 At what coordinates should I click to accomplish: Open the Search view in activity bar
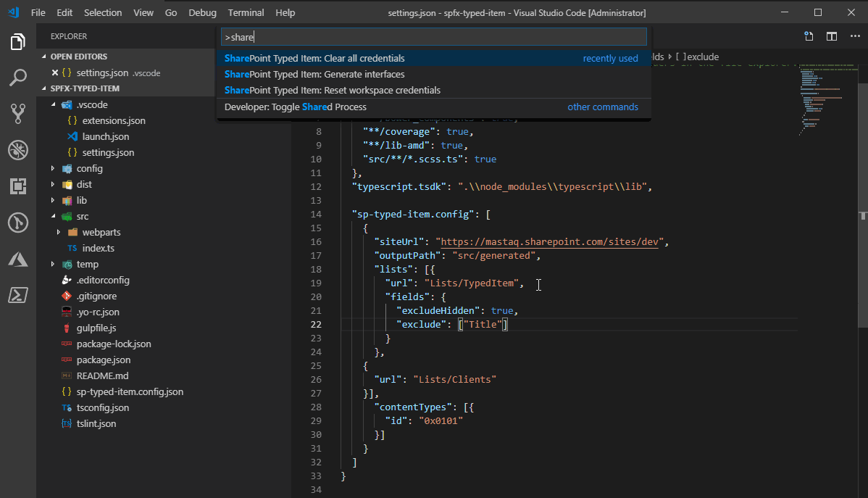(18, 78)
